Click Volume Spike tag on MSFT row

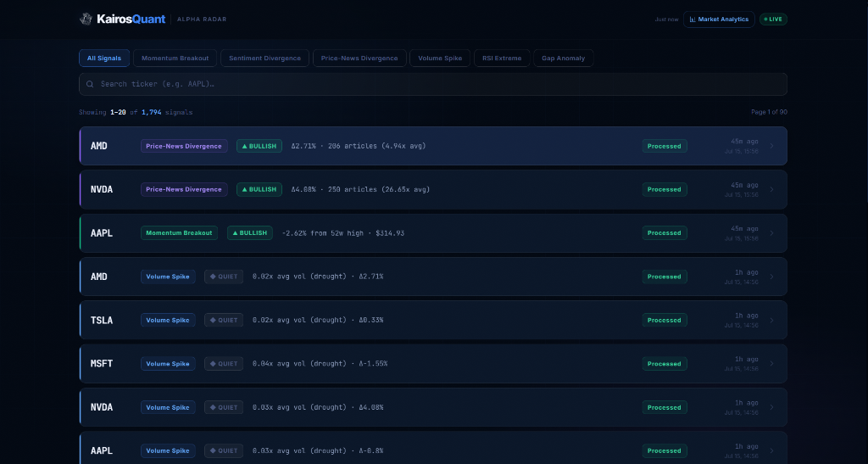point(168,364)
